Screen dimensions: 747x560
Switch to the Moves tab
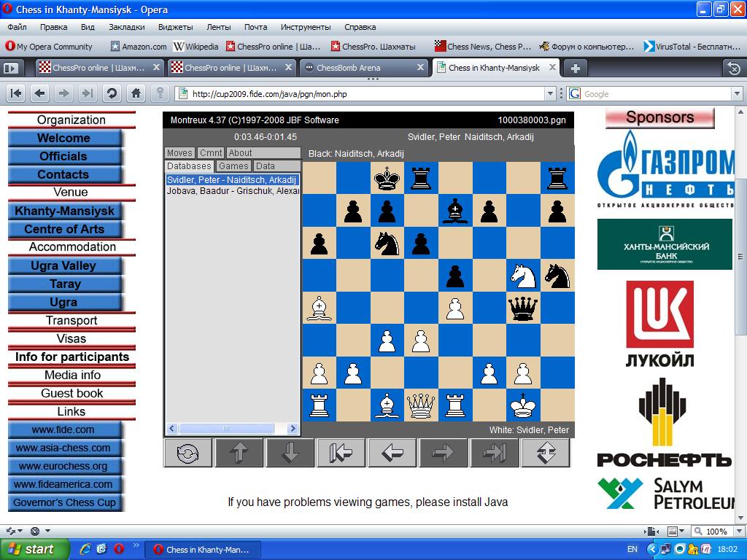point(179,153)
